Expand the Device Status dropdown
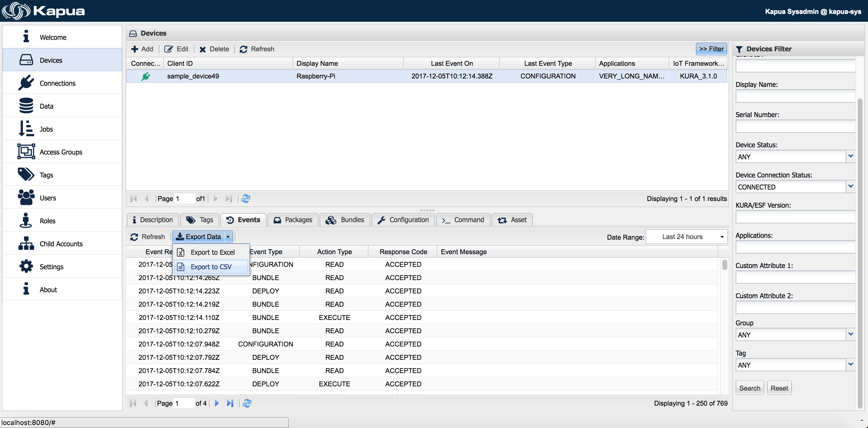 coord(850,156)
